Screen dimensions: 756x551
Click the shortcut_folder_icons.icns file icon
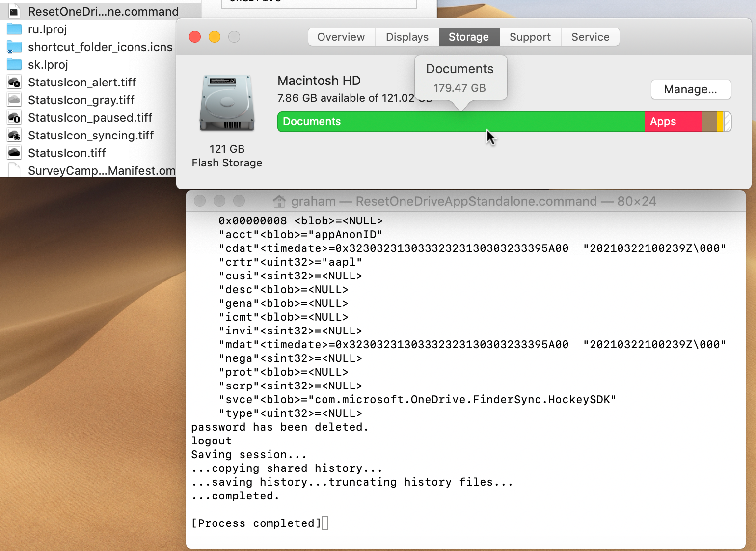pyautogui.click(x=14, y=47)
